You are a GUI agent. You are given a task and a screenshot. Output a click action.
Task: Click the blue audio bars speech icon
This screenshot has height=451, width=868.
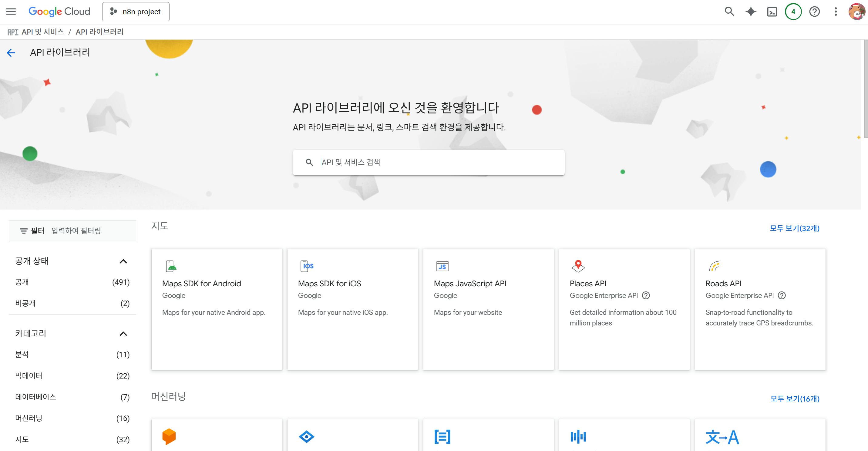(578, 437)
